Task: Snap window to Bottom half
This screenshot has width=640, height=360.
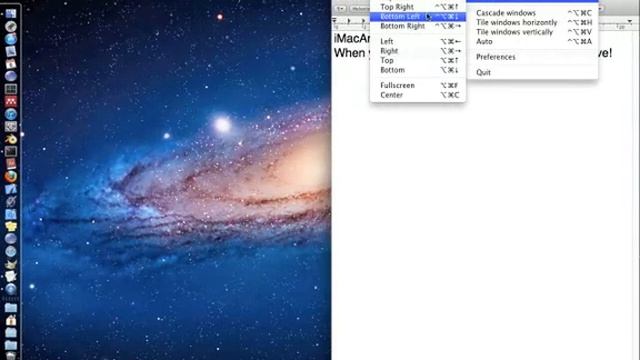Action: pos(418,70)
